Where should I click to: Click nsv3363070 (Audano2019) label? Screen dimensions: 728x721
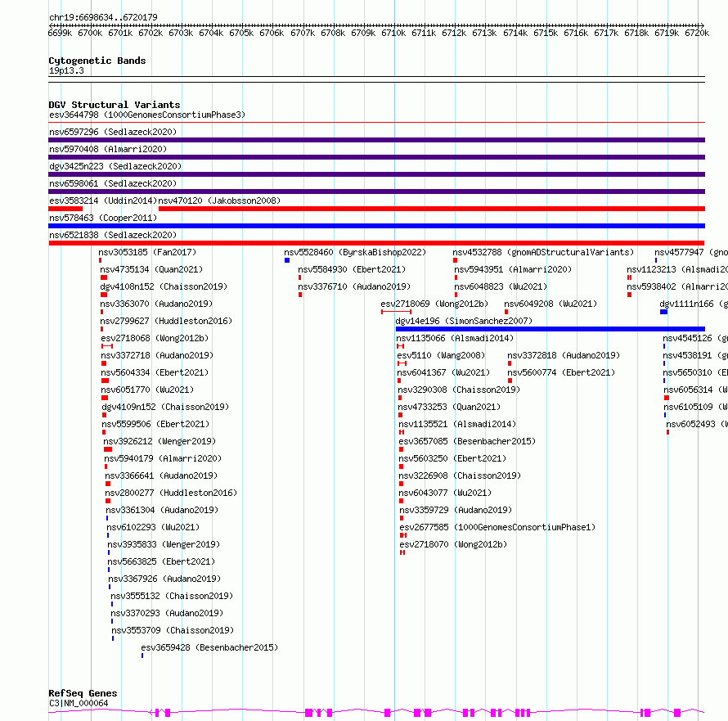[x=156, y=304]
